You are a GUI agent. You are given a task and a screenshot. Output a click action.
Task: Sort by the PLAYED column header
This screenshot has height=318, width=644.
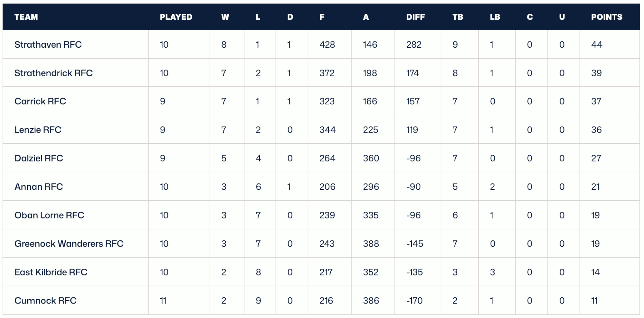(176, 17)
